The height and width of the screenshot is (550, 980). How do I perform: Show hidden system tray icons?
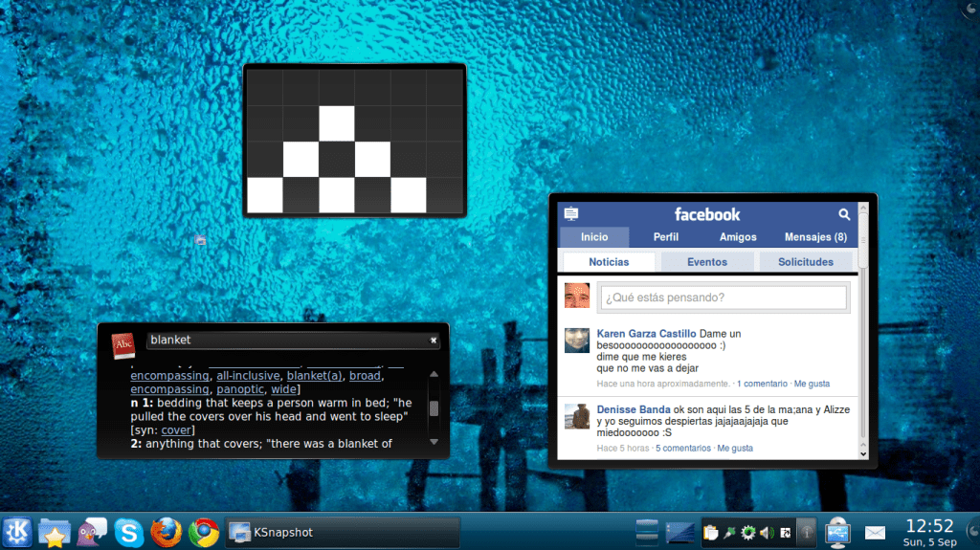tap(807, 532)
